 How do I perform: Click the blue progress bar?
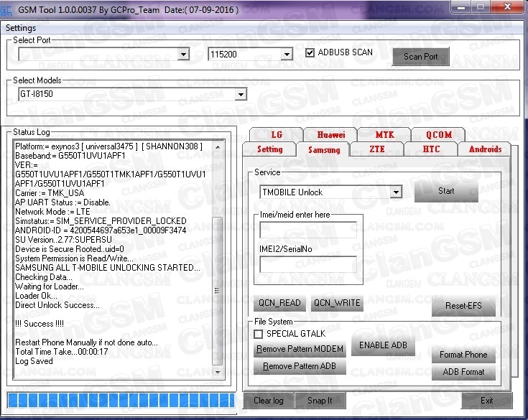(x=121, y=401)
